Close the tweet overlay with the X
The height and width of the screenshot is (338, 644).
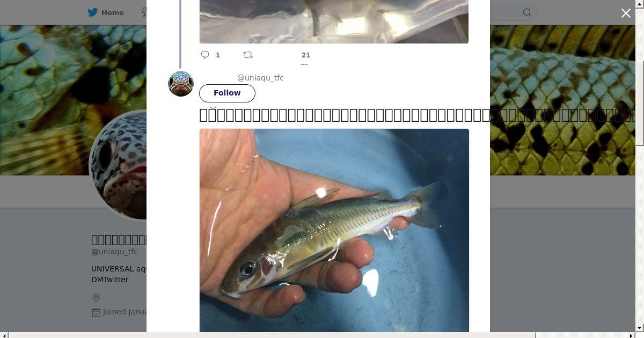[626, 13]
